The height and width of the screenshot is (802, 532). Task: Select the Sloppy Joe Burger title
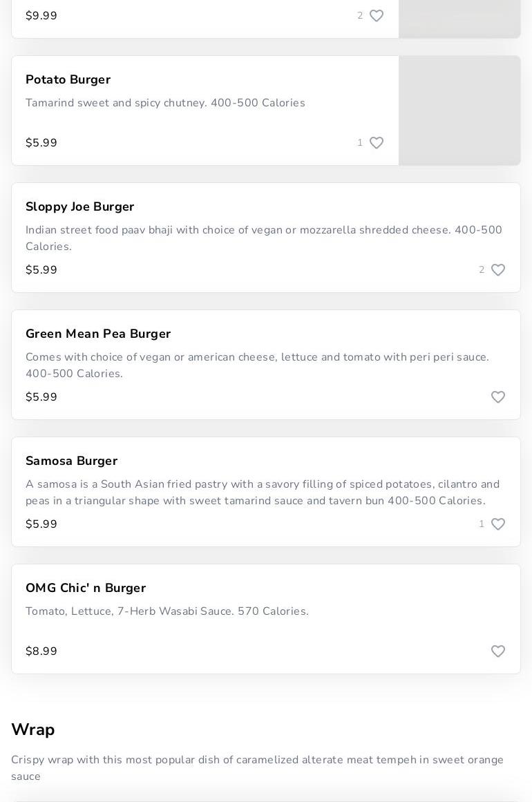click(79, 207)
